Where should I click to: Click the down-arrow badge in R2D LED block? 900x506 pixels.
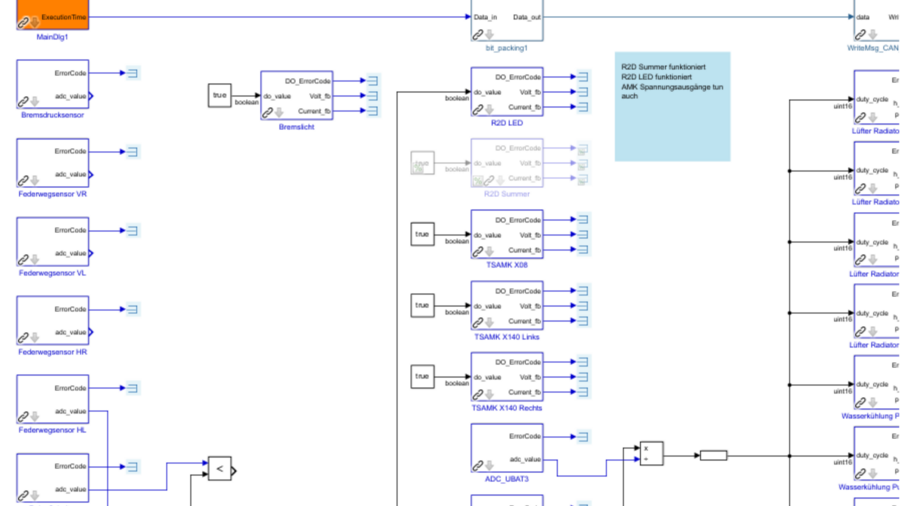click(490, 110)
